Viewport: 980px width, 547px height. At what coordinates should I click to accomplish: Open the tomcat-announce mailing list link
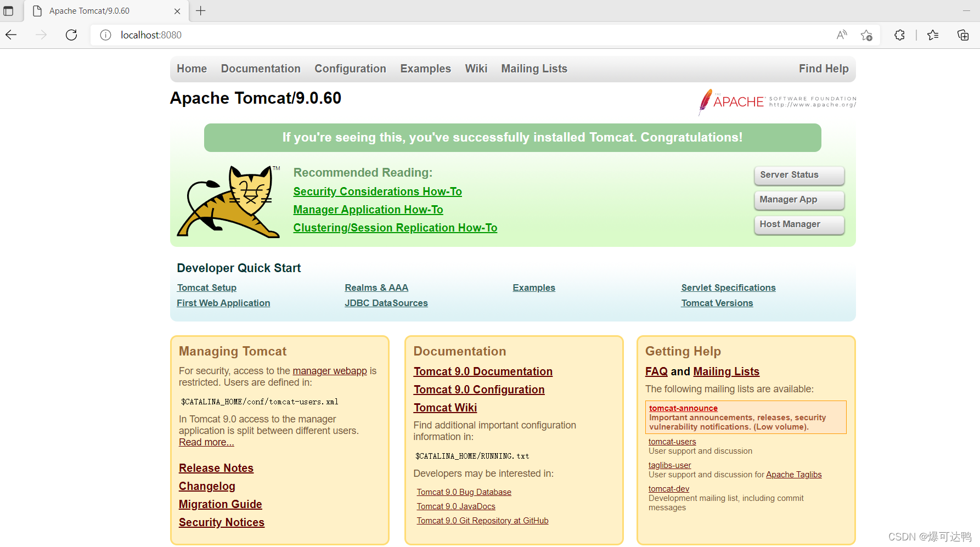click(683, 408)
